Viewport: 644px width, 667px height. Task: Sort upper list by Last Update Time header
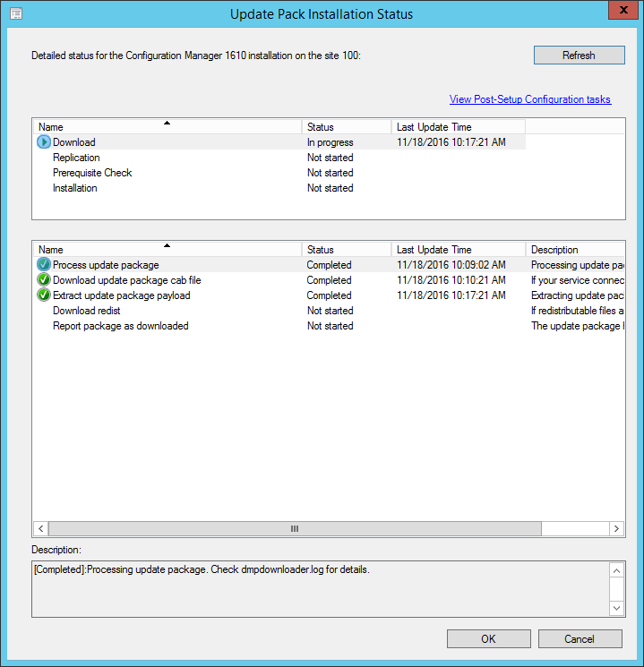[458, 127]
